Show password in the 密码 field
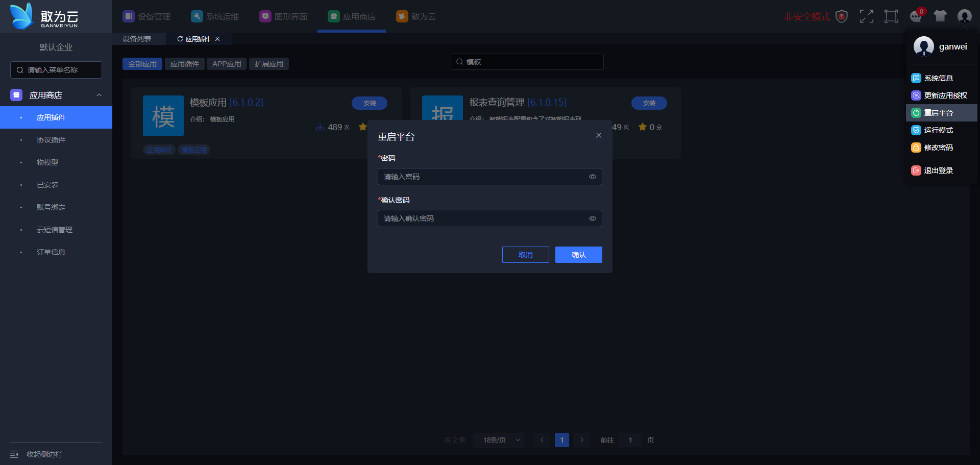Viewport: 980px width, 465px height. pos(593,177)
